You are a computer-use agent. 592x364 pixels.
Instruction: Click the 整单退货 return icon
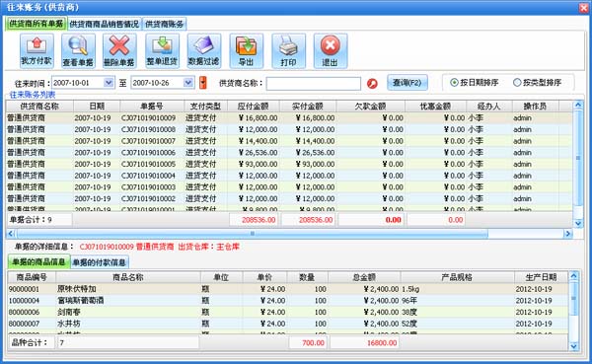point(163,50)
